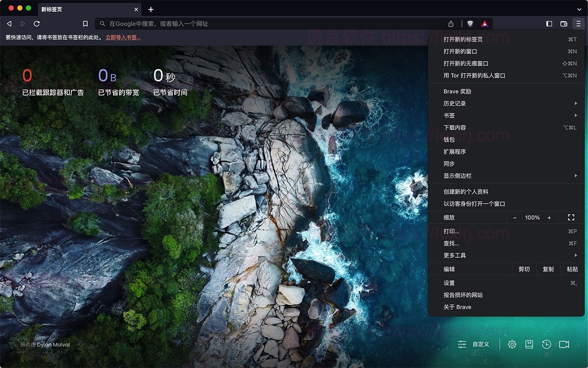Click the bookmark flag icon in toolbar
The height and width of the screenshot is (368, 588).
(x=85, y=23)
